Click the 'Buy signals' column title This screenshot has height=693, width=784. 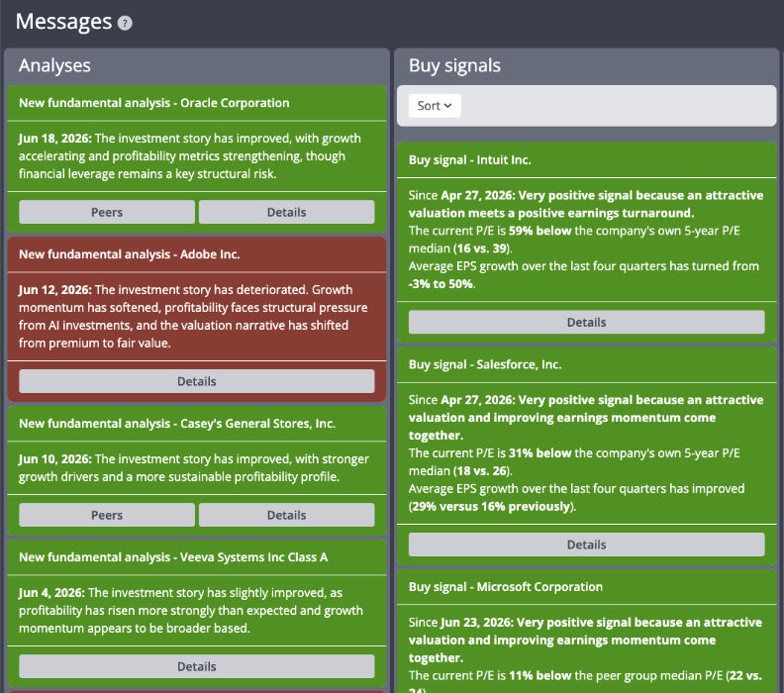[x=454, y=65]
